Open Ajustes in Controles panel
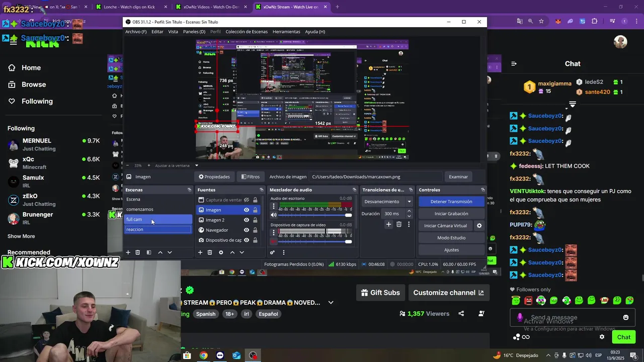644x362 pixels. [x=451, y=250]
